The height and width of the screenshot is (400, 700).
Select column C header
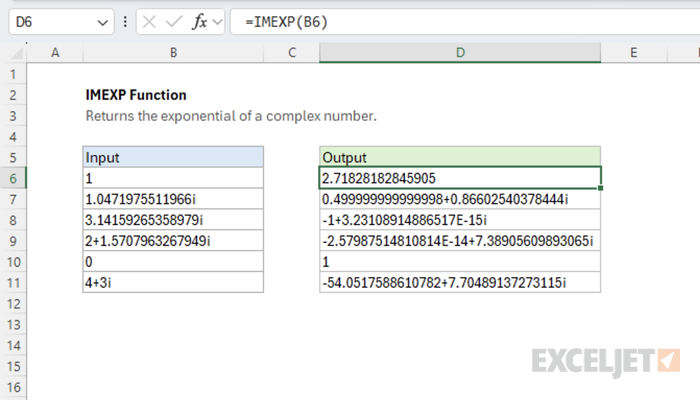(292, 53)
